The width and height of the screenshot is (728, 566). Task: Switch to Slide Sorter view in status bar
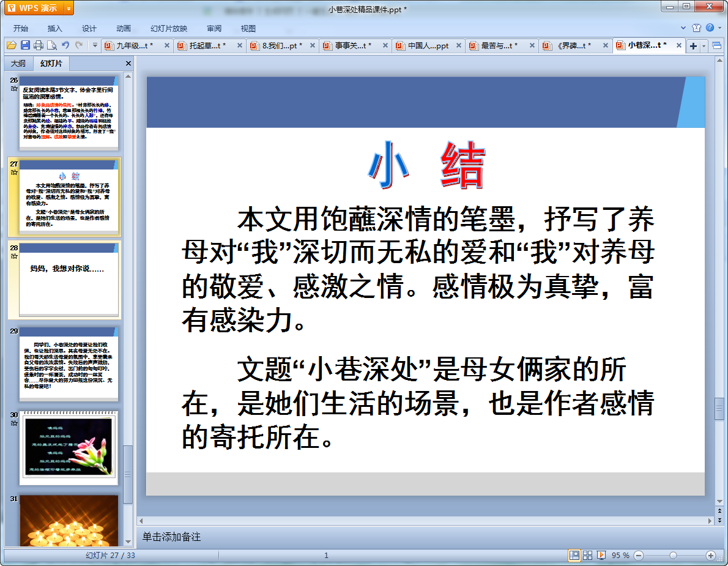[x=587, y=555]
